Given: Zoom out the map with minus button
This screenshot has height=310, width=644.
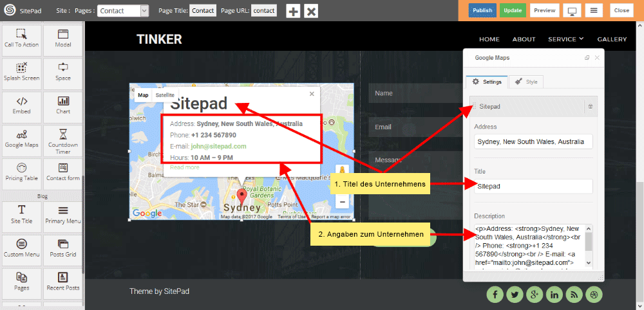Looking at the screenshot, I should pyautogui.click(x=342, y=202).
